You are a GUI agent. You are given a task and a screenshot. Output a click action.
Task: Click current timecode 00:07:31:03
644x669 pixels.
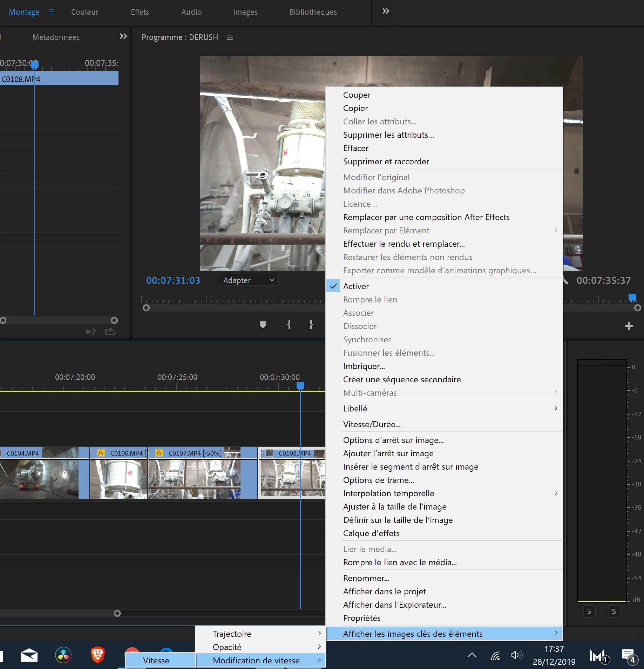[173, 280]
